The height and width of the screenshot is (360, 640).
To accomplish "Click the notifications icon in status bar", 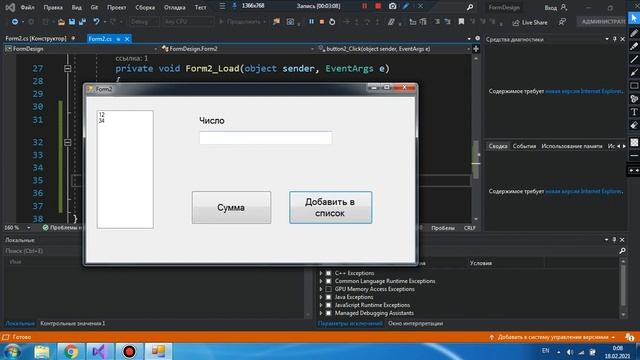I will 629,337.
